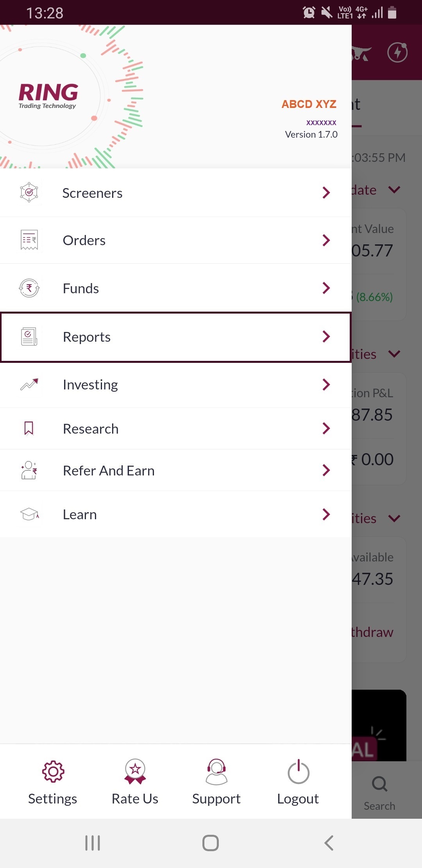Tap the ABCD XYZ profile name
This screenshot has width=422, height=868.
pos(309,104)
